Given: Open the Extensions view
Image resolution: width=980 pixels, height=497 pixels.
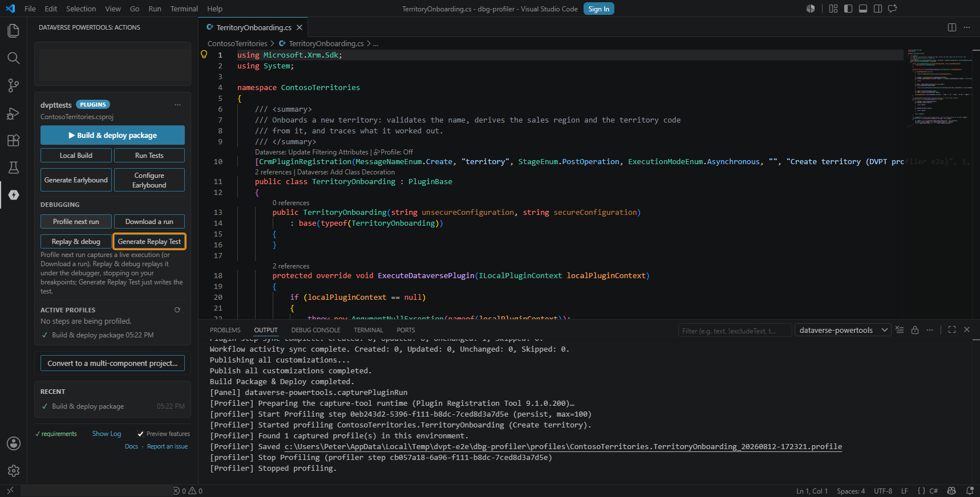Looking at the screenshot, I should tap(13, 140).
